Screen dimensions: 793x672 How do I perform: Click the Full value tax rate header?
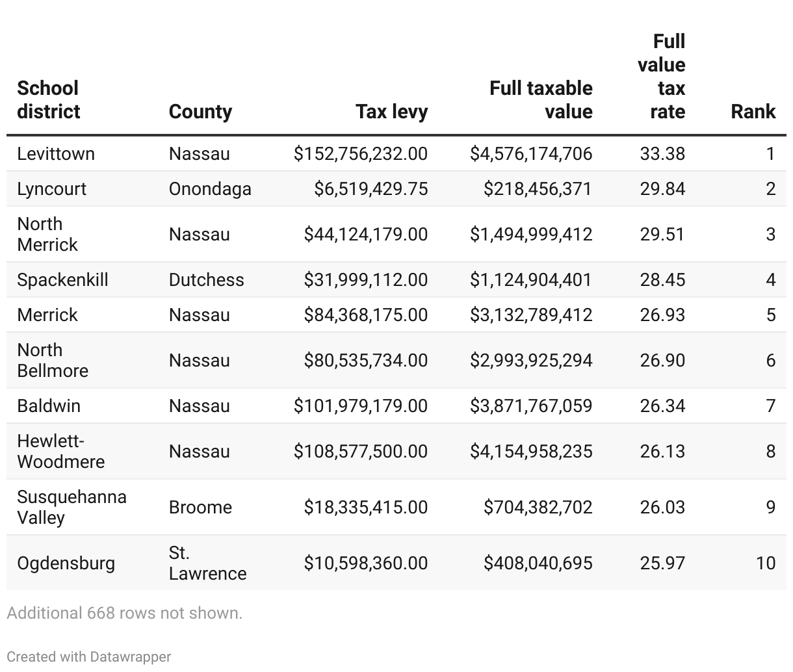pyautogui.click(x=661, y=76)
